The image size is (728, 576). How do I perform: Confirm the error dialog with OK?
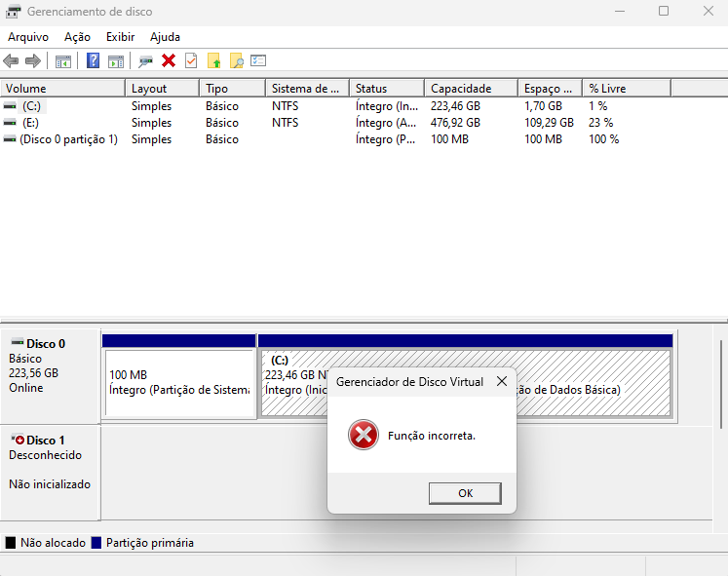pyautogui.click(x=465, y=493)
